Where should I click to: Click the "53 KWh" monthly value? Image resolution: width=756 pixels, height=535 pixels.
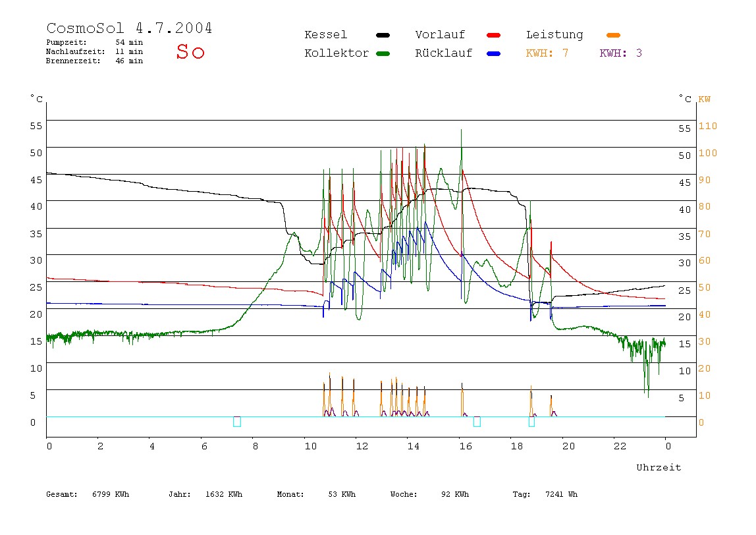point(342,494)
